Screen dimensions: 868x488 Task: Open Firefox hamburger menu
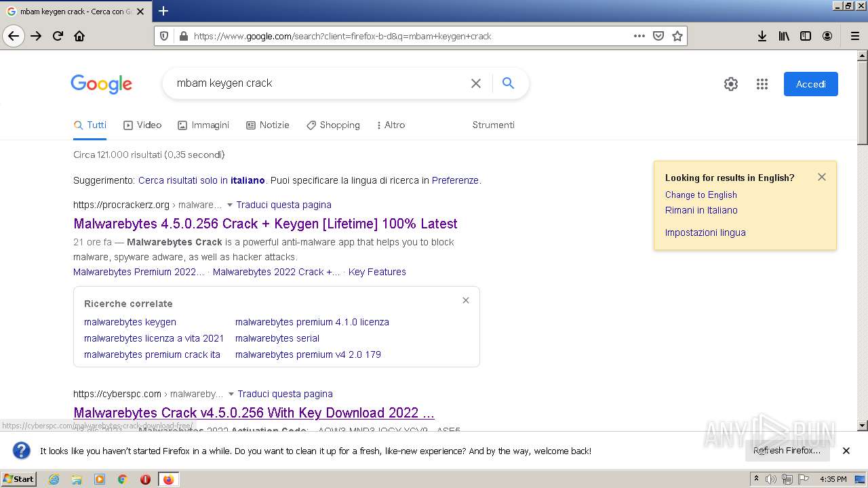click(854, 36)
